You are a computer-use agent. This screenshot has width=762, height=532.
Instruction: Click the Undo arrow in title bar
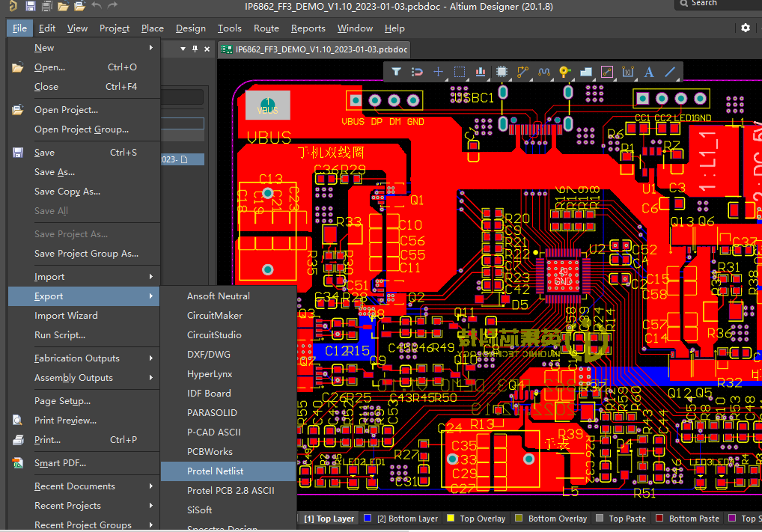(x=97, y=6)
